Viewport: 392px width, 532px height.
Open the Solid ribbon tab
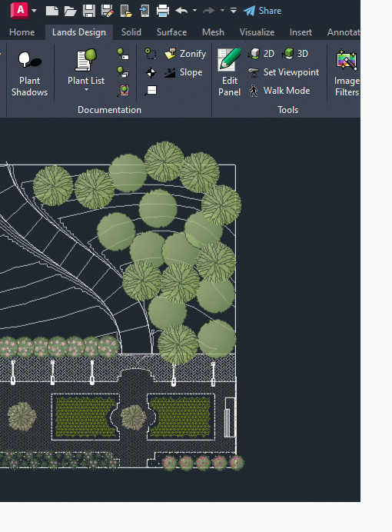pos(131,32)
